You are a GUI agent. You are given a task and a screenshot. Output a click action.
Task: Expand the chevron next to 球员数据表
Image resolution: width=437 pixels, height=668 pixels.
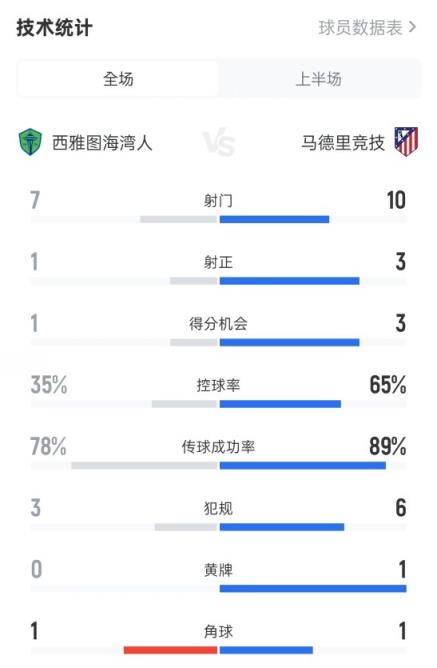point(412,28)
